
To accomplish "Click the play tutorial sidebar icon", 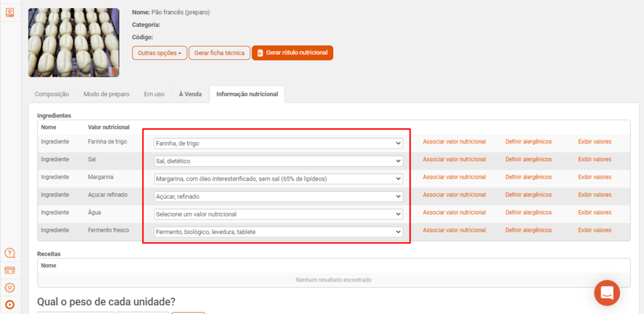I will (x=10, y=305).
